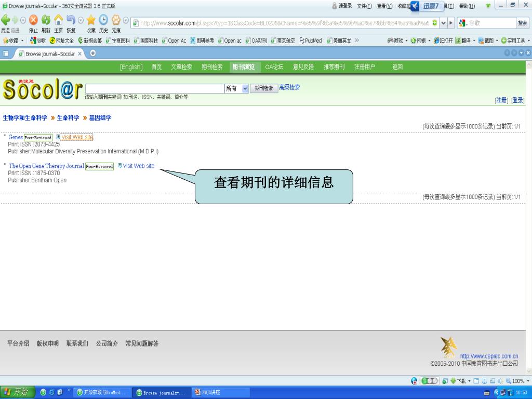Open the OA论坛 navigation tab
This screenshot has height=399, width=532.
tap(274, 67)
